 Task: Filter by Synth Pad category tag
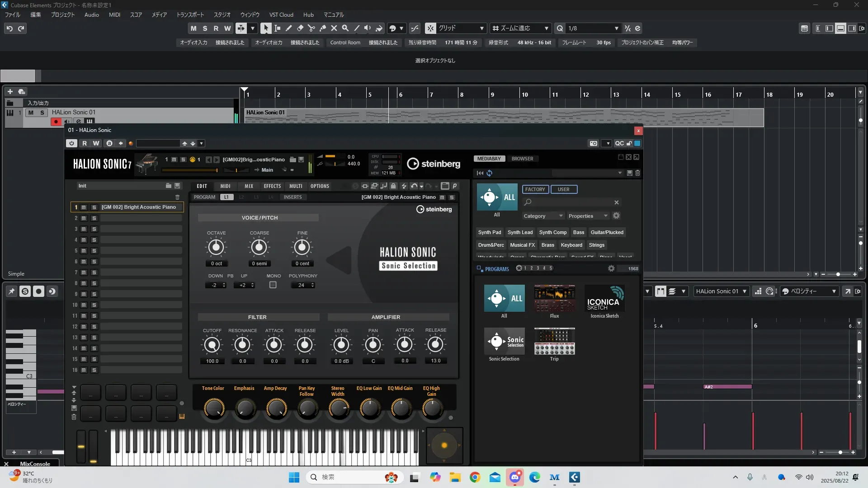pos(489,232)
